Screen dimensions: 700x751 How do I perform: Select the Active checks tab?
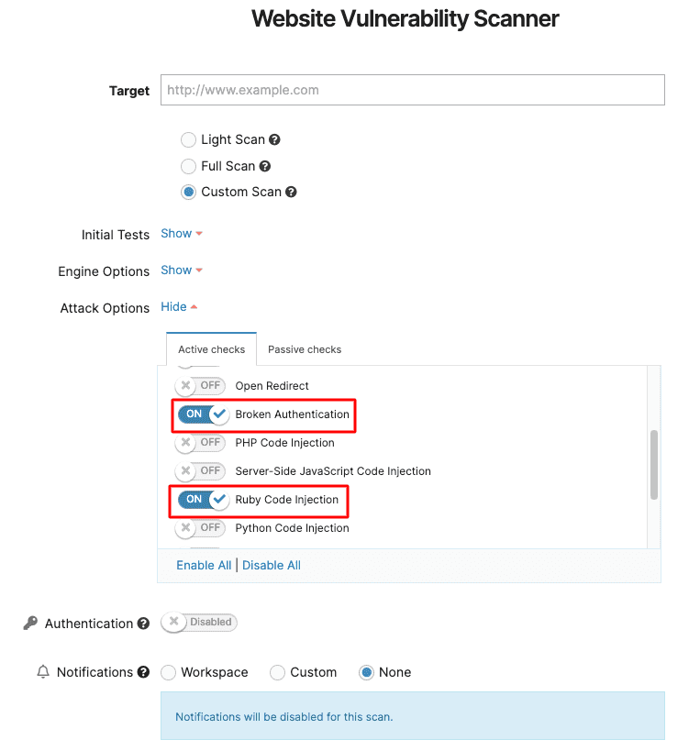211,349
